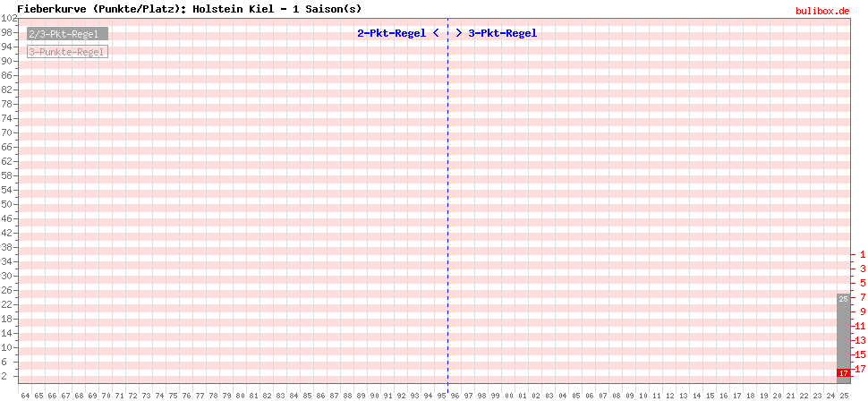Click the red rank 9 axis label
The width and height of the screenshot is (868, 401).
click(862, 311)
